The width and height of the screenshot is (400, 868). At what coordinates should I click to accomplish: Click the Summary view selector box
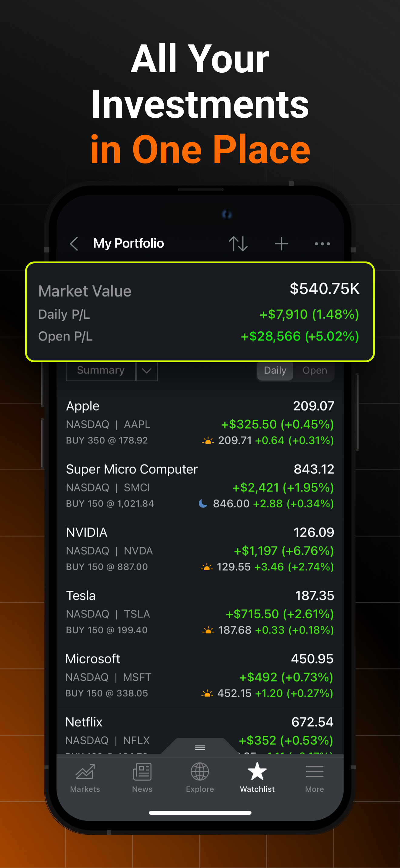pyautogui.click(x=101, y=371)
